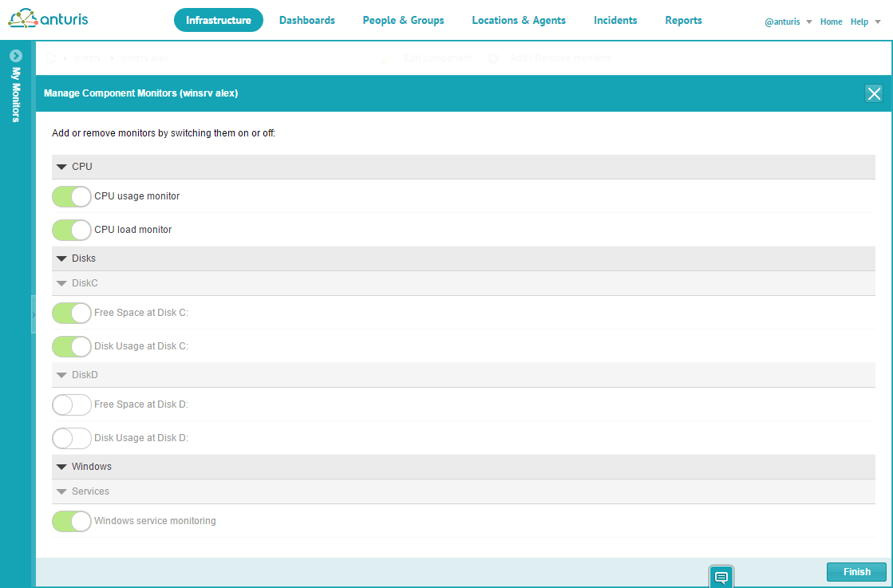Collapse the CPU section
The width and height of the screenshot is (893, 588).
pyautogui.click(x=61, y=167)
